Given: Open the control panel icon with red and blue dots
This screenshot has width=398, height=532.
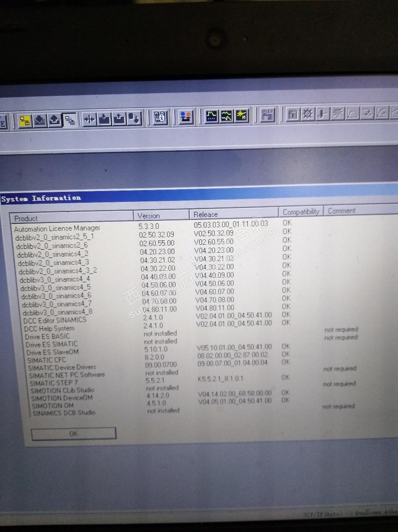Looking at the screenshot, I should (186, 117).
